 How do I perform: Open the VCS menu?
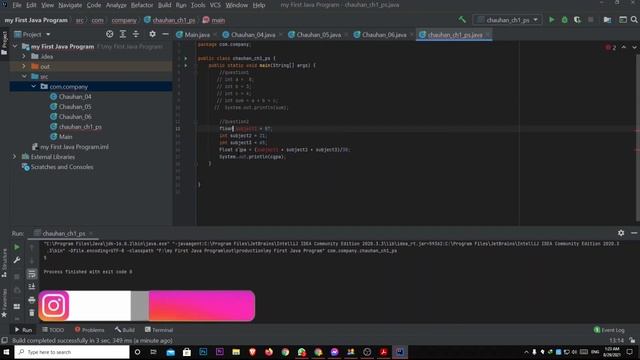pos(215,5)
